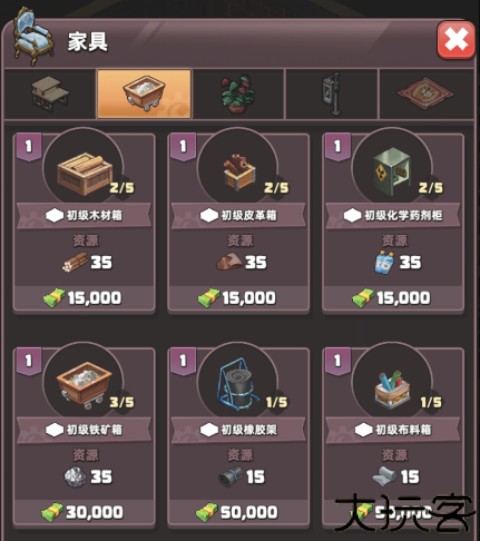Viewport: 480px width, 541px height.
Task: Select the 初级木材箱 wooden crate icon
Action: click(85, 174)
